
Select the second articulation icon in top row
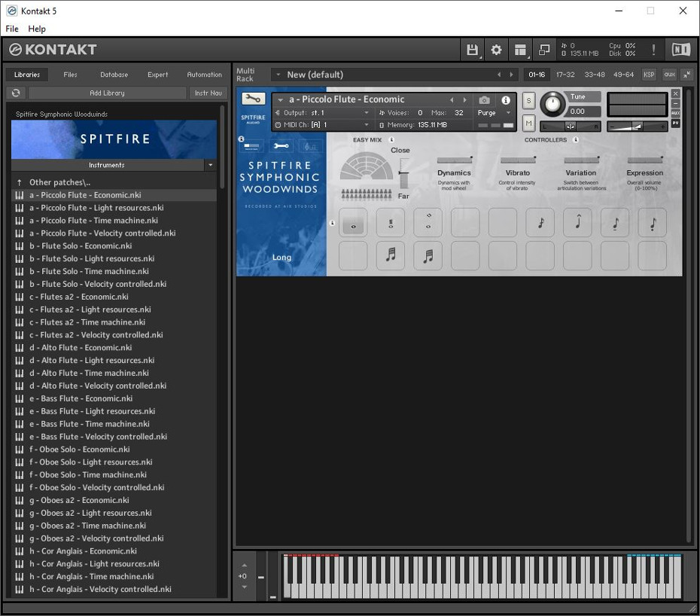[391, 222]
